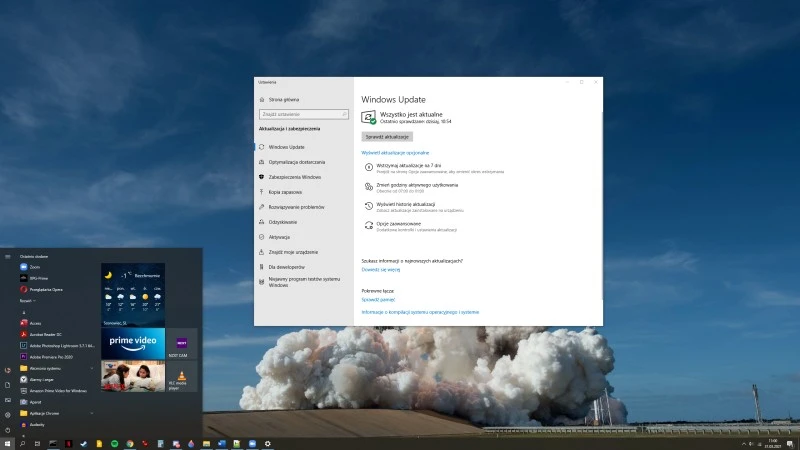
Task: Open Pictures icon in Start rail
Action: [8, 400]
